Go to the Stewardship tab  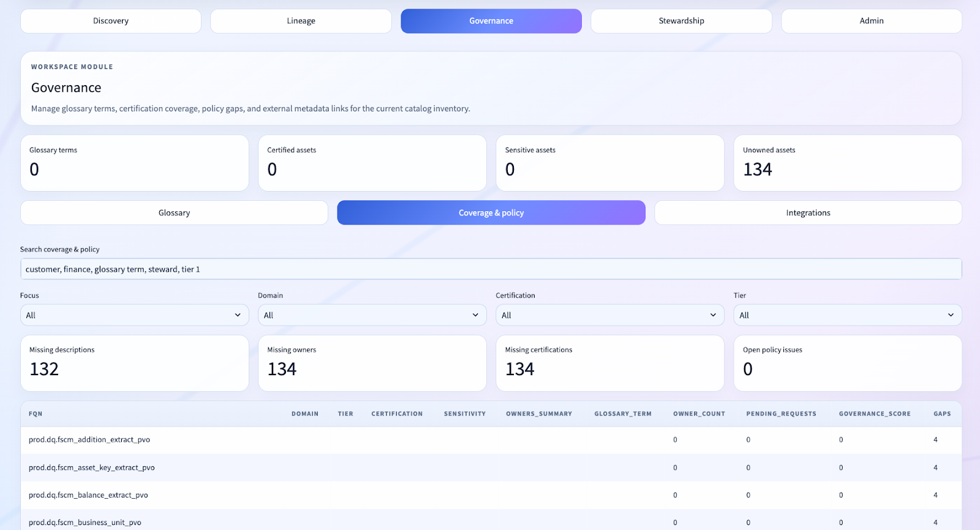tap(681, 21)
